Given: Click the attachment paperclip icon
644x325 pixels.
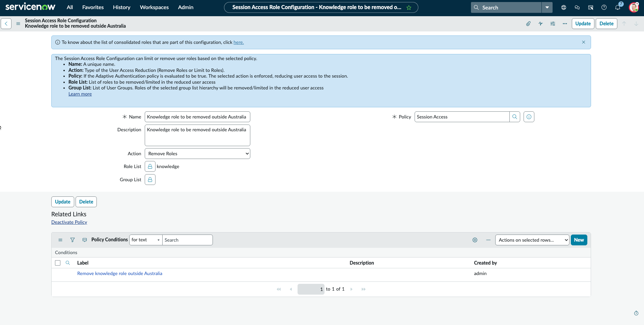Looking at the screenshot, I should pos(528,24).
